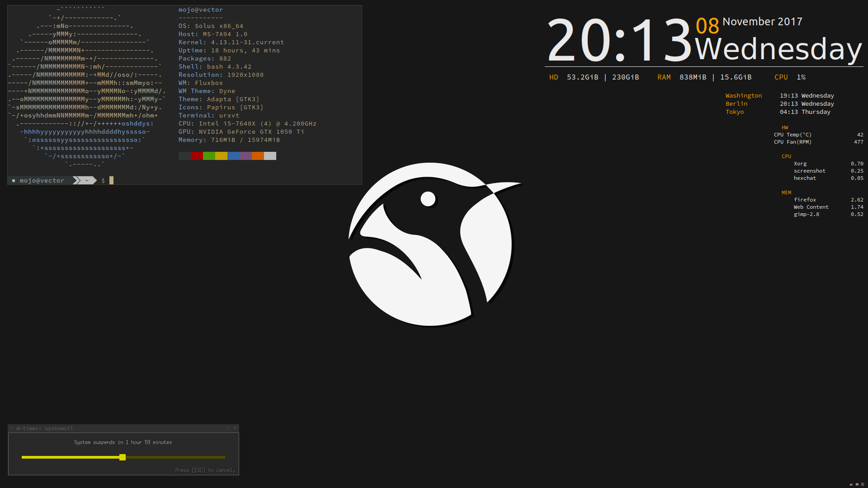
Task: Click the terminal cursor at the shell prompt
Action: 112,180
